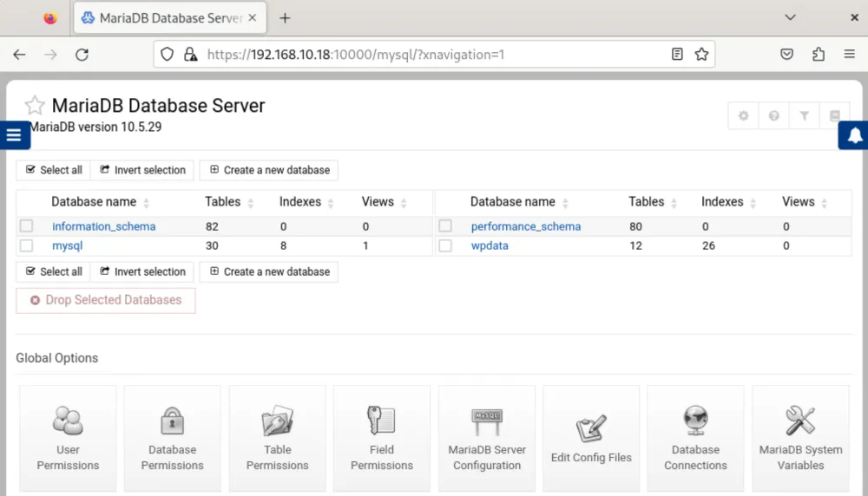Screen dimensions: 868x496
Task: Open the Pocket save icon
Action: click(x=786, y=54)
